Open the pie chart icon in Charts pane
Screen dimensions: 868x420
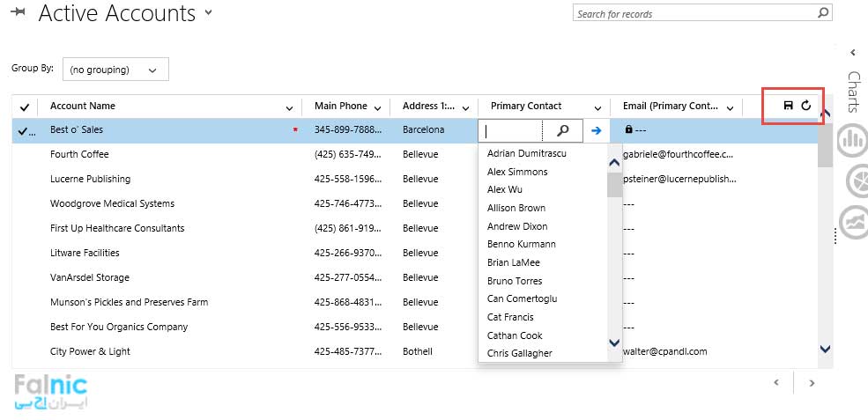pos(857,181)
